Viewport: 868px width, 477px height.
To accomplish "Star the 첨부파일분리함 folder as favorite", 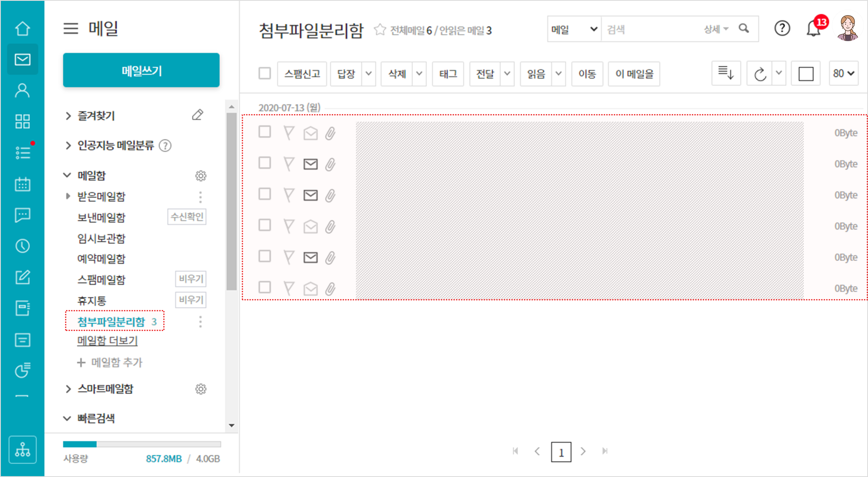I will (379, 30).
